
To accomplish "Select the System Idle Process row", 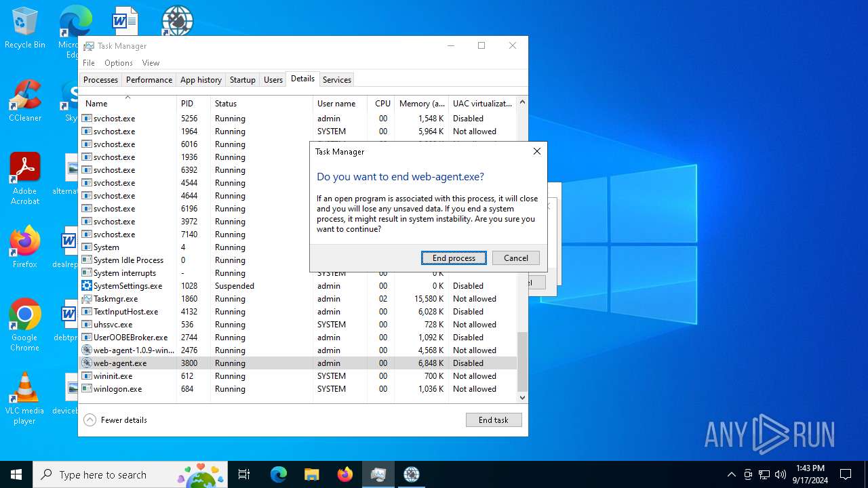I will [x=298, y=260].
